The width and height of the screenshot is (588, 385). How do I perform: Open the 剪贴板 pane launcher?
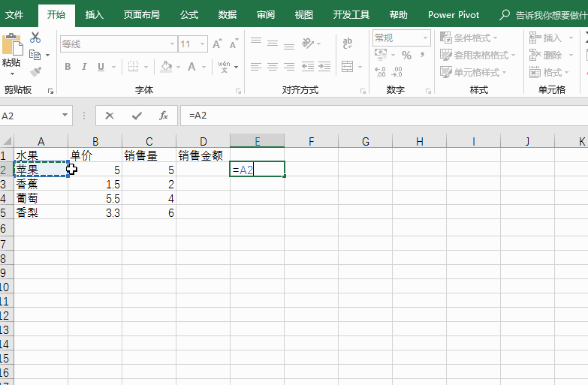pos(50,91)
